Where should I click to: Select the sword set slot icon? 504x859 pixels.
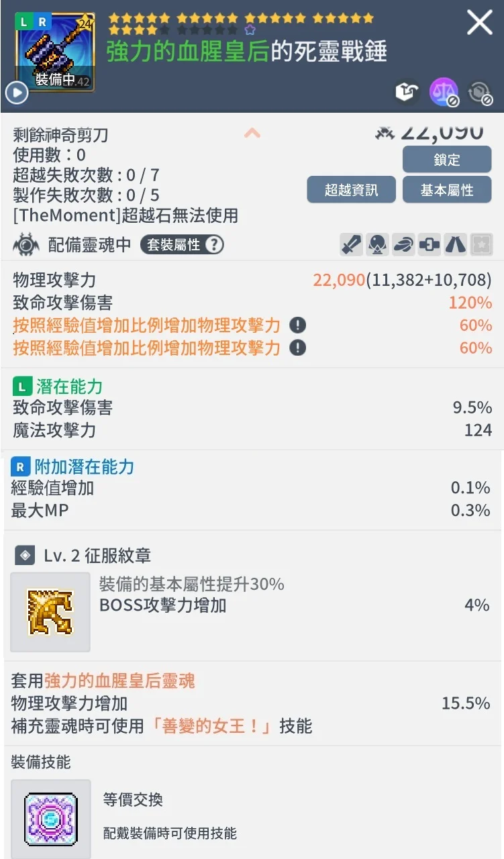point(352,245)
